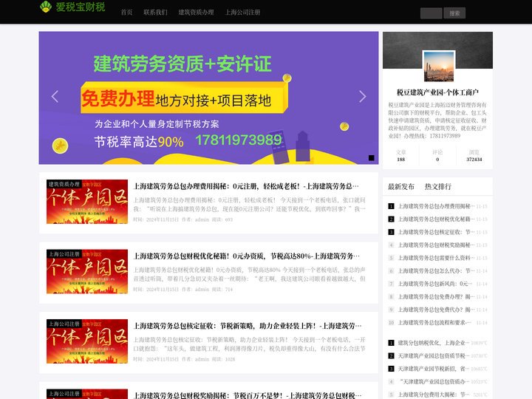Click 浏览 372434 count in profile card
This screenshot has height=399, width=532.
pyautogui.click(x=474, y=156)
